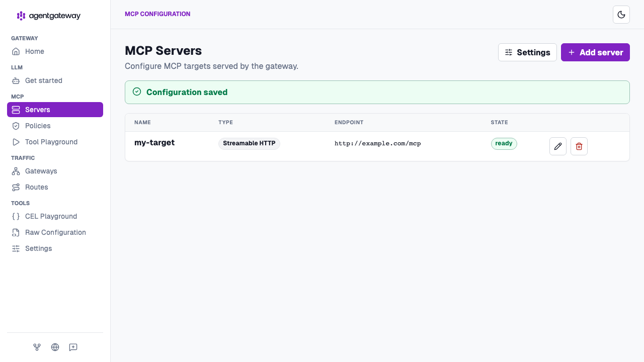The image size is (644, 362).
Task: Click the Add server button
Action: pyautogui.click(x=595, y=52)
